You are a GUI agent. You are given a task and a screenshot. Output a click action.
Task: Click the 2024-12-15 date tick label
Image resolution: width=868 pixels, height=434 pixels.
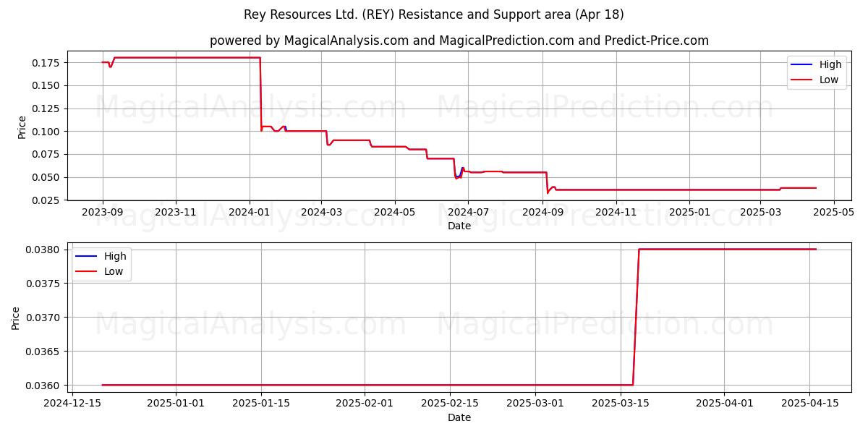[x=72, y=404]
